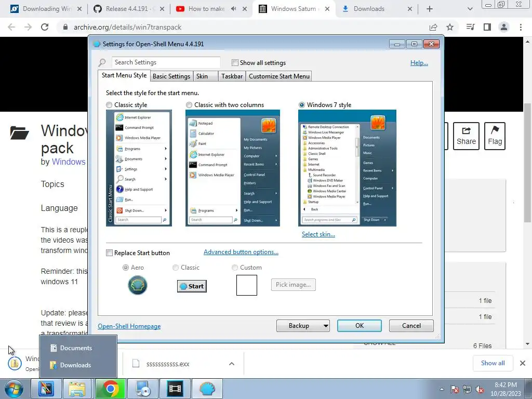
Task: Click the Chrome address bar URL
Action: click(128, 27)
